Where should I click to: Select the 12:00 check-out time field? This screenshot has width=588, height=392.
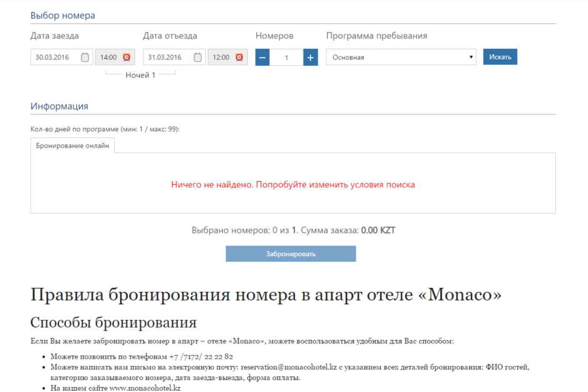220,58
